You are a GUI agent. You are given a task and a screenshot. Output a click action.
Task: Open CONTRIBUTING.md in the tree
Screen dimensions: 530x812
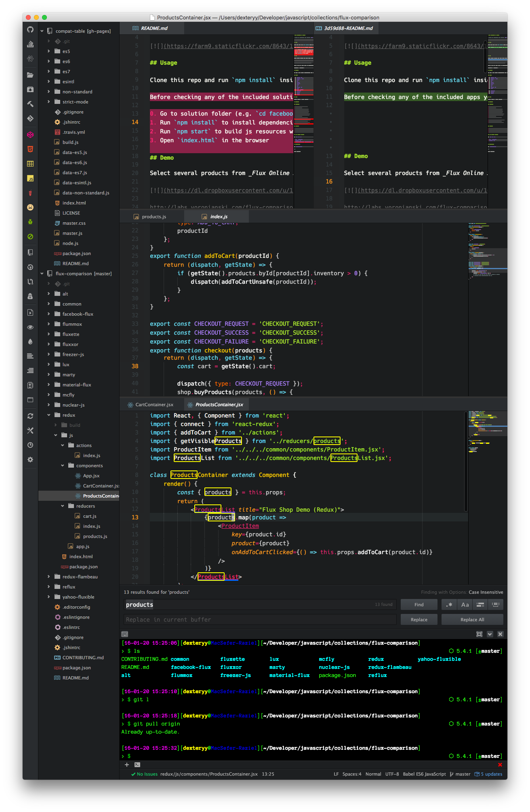click(83, 658)
